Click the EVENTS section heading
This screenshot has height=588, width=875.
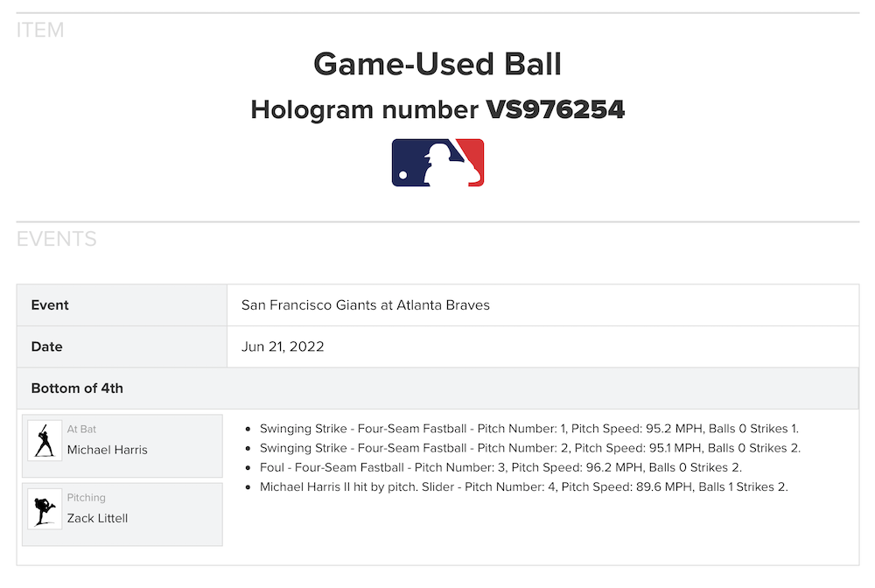tap(57, 239)
